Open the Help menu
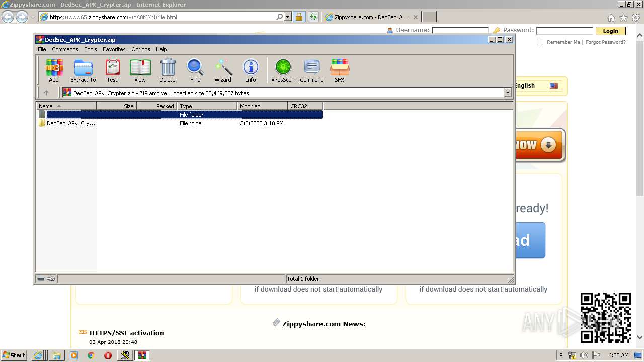This screenshot has width=644, height=362. point(161,49)
